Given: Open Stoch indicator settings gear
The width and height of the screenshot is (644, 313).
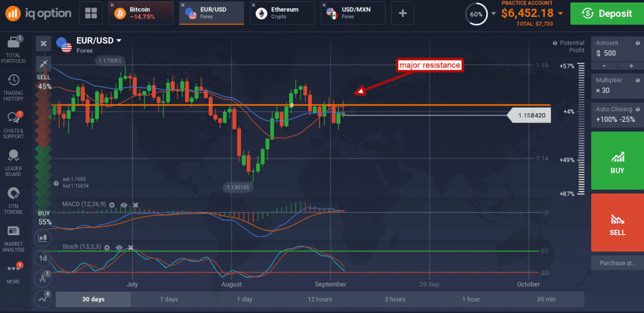Looking at the screenshot, I should coord(107,248).
